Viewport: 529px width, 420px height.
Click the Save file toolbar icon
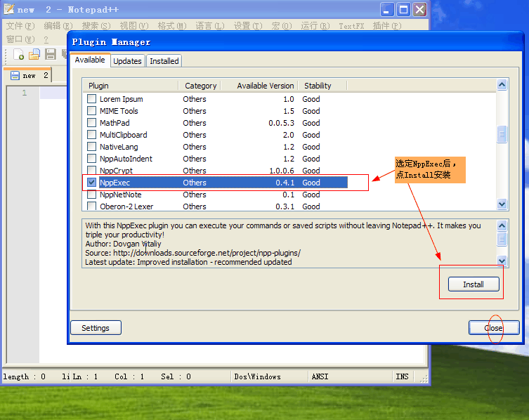[x=51, y=54]
